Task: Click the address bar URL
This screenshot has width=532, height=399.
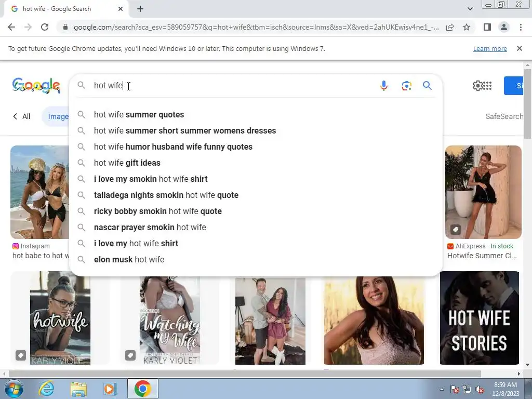Action: click(x=256, y=27)
